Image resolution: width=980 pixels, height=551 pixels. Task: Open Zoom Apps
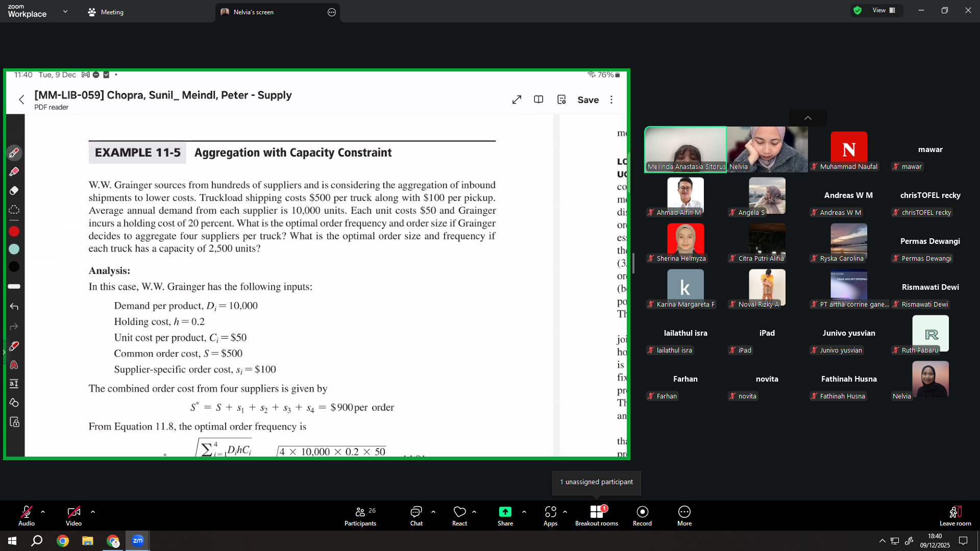tap(550, 516)
